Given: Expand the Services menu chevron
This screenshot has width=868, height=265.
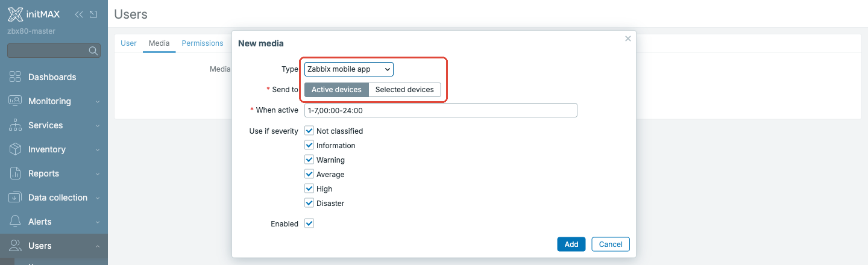Looking at the screenshot, I should point(98,125).
